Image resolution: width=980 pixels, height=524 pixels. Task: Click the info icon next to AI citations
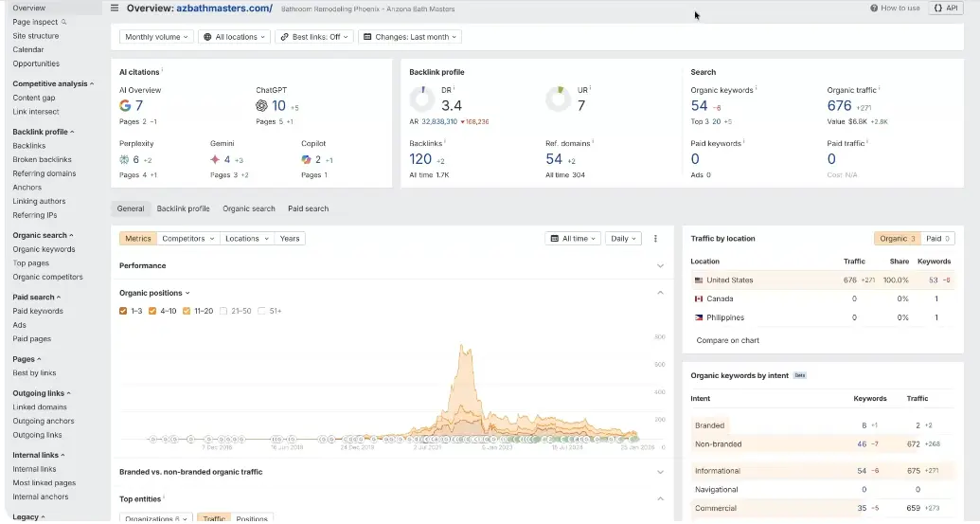click(163, 69)
